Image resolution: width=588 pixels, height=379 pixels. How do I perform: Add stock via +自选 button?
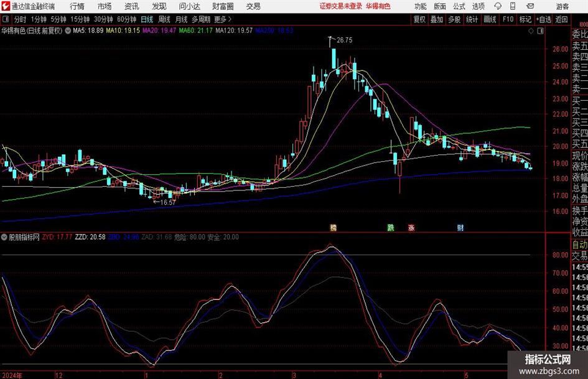[x=544, y=19]
